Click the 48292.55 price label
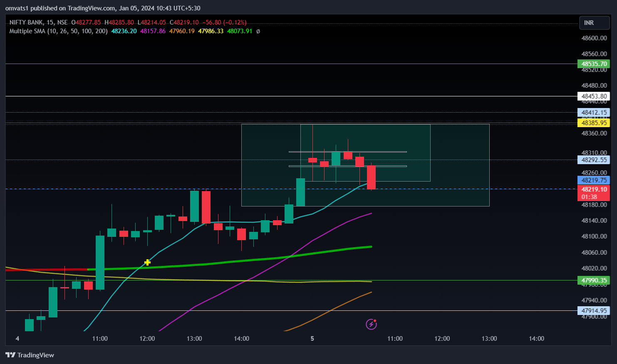Viewport: 617px width, 364px height. tap(594, 160)
